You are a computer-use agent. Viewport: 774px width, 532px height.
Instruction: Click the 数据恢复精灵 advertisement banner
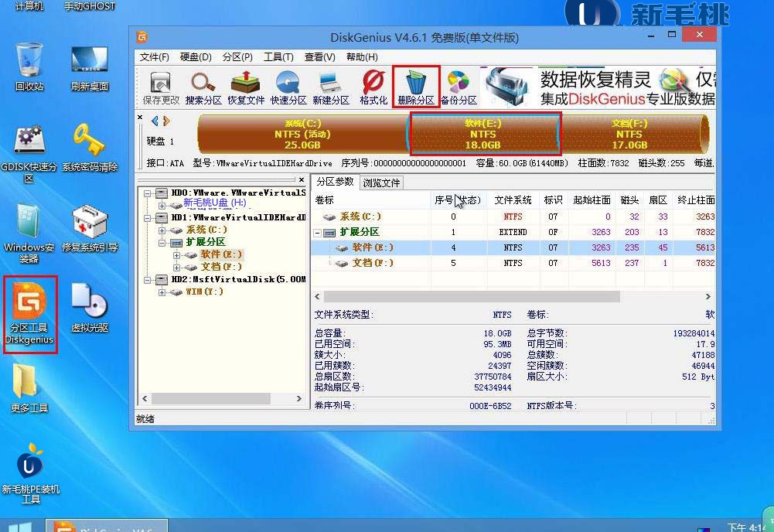pos(598,88)
